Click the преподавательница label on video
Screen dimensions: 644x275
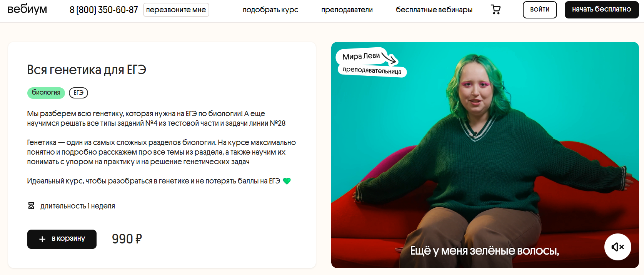click(372, 70)
